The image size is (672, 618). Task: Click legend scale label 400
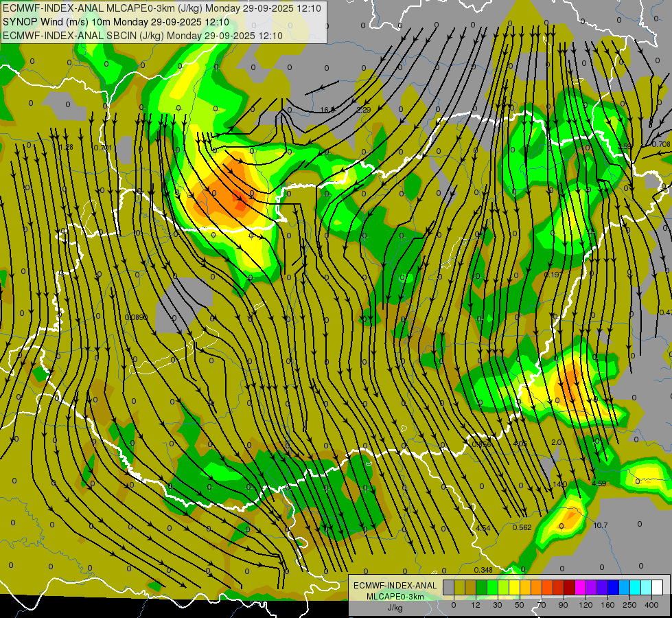pos(651,605)
